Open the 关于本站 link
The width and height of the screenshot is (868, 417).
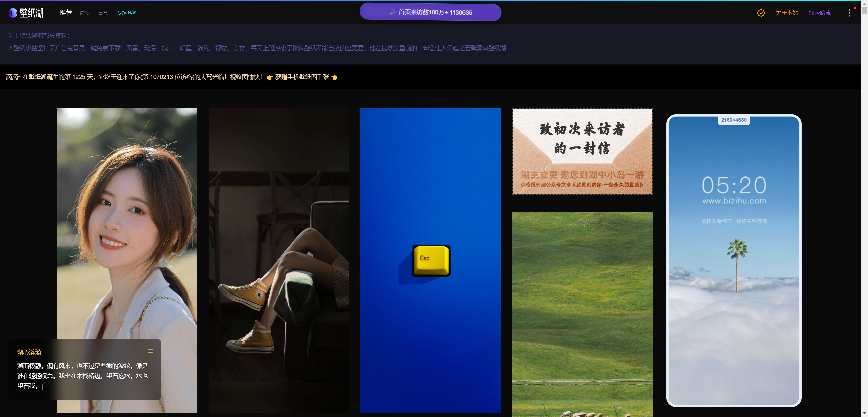pos(787,13)
